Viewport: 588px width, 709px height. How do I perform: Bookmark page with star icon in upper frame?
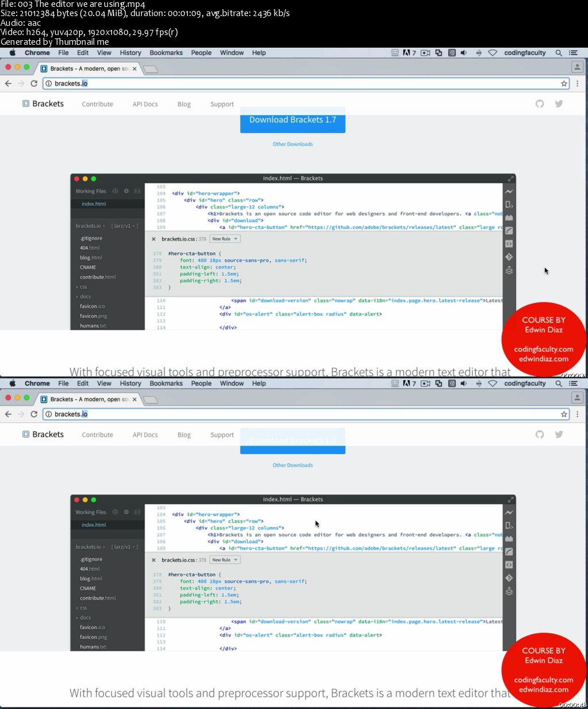(x=564, y=83)
